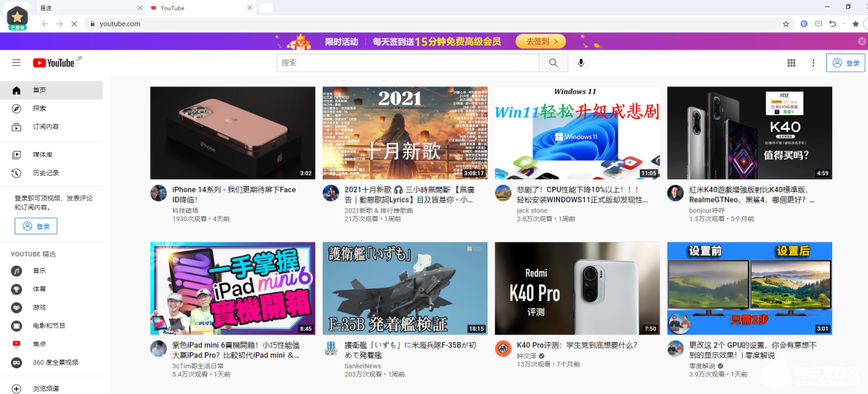Click the magnifier search button
Viewport: 868px width, 394px height.
click(x=553, y=63)
